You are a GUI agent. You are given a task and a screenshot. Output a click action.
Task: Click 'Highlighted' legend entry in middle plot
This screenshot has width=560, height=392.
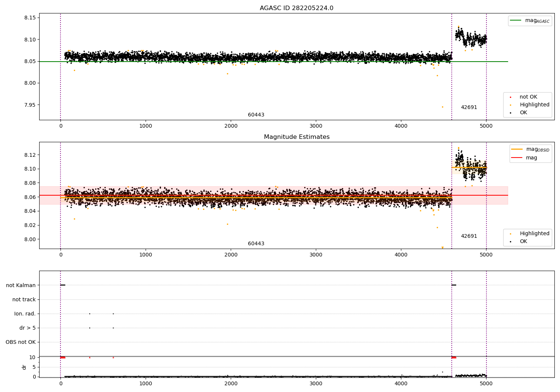[x=535, y=234]
